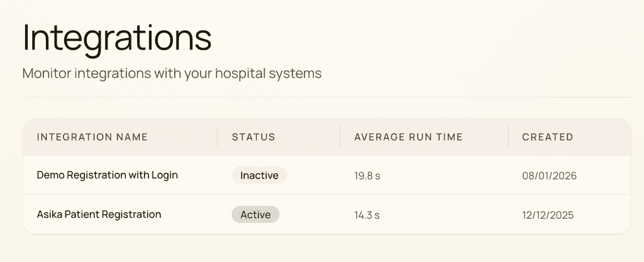Sort by the Integration Name column header
Screen dimensions: 644x262
92,137
